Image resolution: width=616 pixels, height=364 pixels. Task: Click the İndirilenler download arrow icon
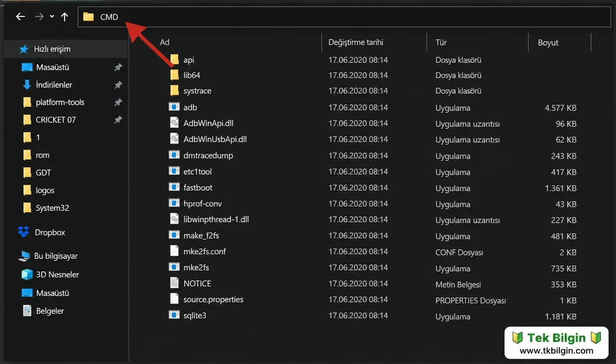tap(27, 85)
